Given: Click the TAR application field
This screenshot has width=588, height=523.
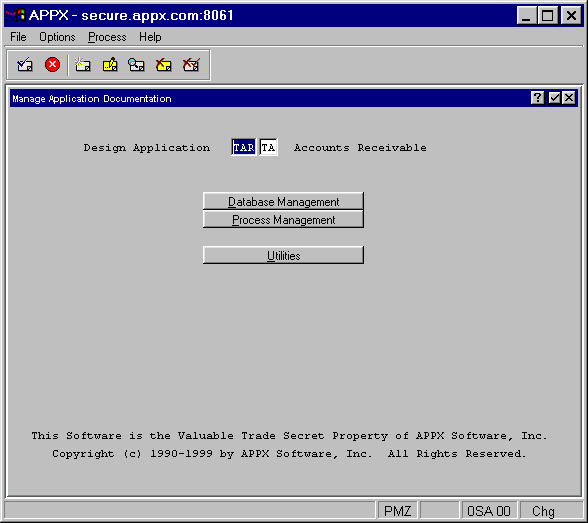Looking at the screenshot, I should [244, 147].
